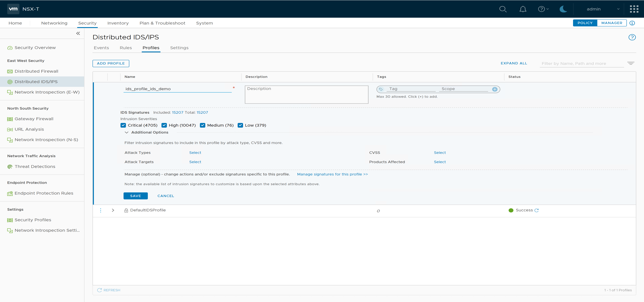The height and width of the screenshot is (302, 644).
Task: Toggle dark mode moon icon
Action: [x=563, y=9]
